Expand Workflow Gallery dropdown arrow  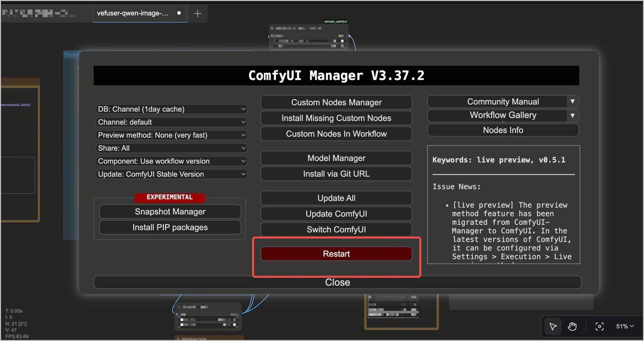[x=572, y=116]
